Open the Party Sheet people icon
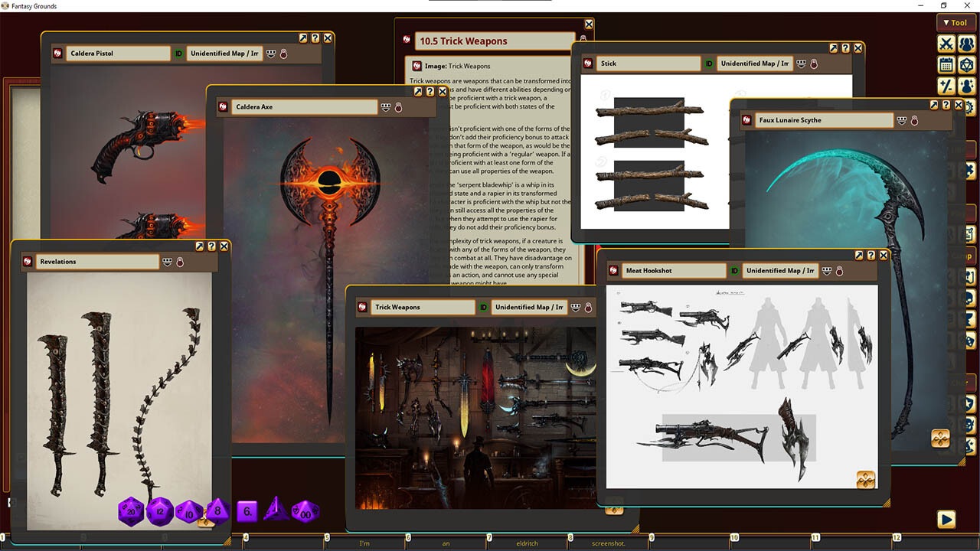This screenshot has height=551, width=980. coord(966,44)
